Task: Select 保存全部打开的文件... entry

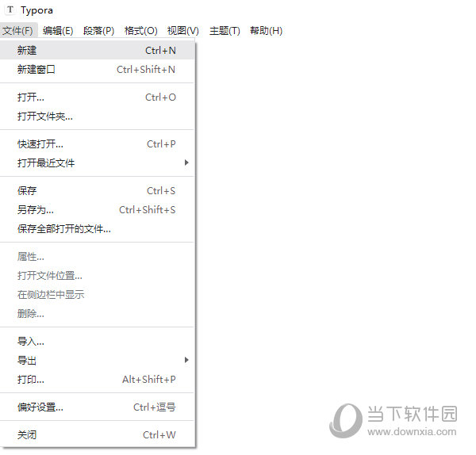Action: (97, 229)
